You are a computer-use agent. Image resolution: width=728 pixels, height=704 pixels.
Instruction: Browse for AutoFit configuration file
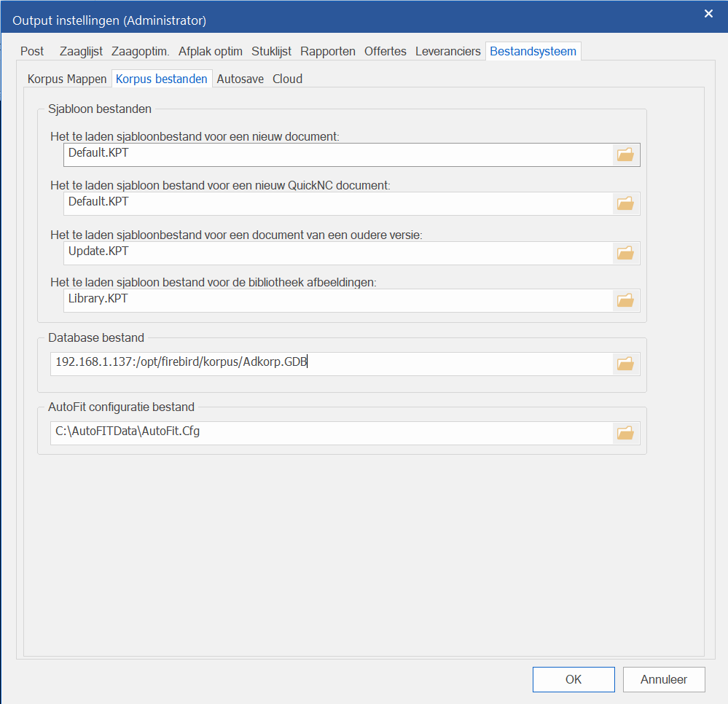(625, 433)
